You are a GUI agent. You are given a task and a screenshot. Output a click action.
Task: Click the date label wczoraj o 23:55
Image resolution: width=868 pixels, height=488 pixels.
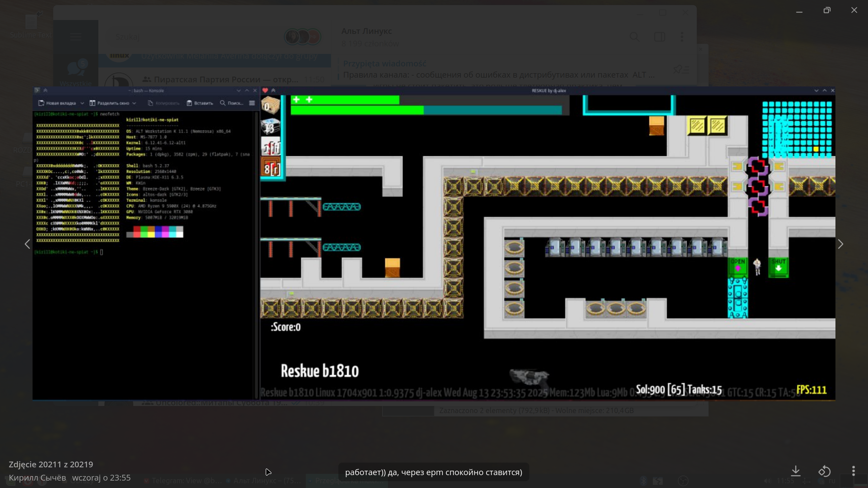(x=101, y=477)
